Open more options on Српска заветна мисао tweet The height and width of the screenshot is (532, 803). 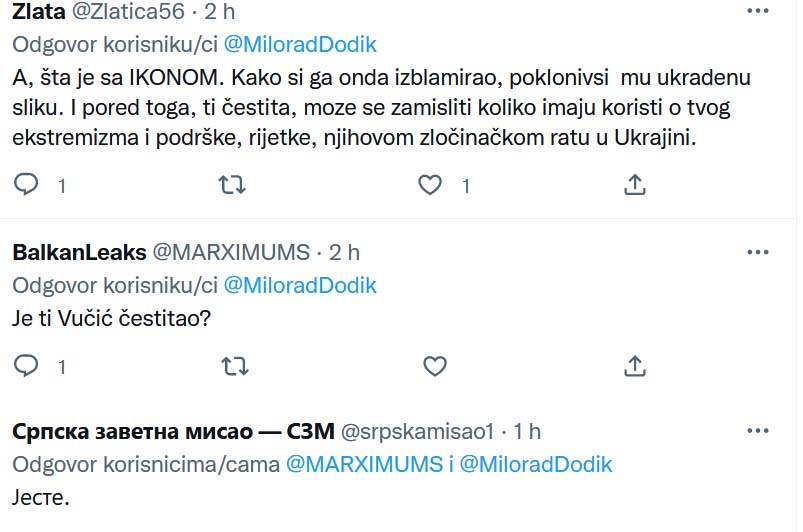click(x=758, y=431)
